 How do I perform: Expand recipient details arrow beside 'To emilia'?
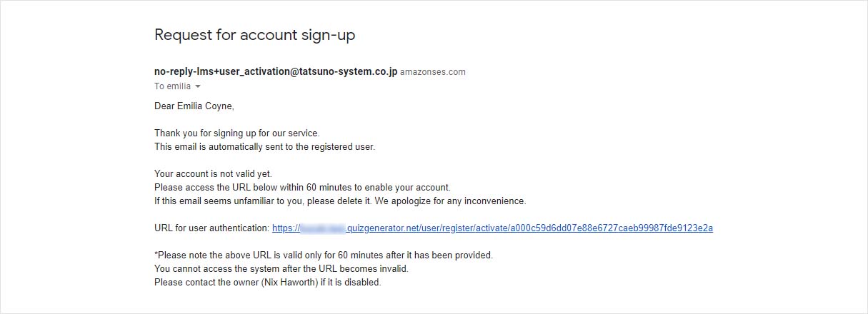198,86
